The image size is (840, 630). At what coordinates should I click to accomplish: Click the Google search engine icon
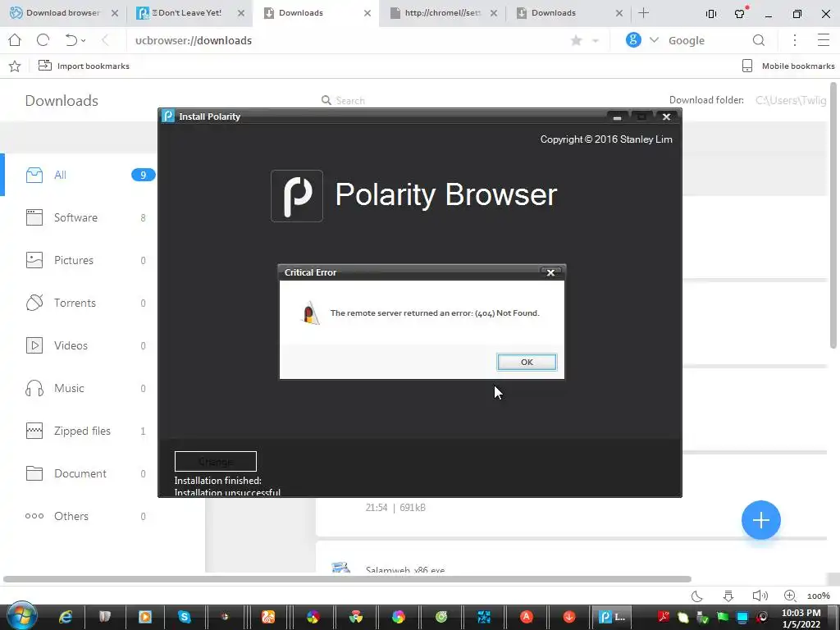[633, 39]
